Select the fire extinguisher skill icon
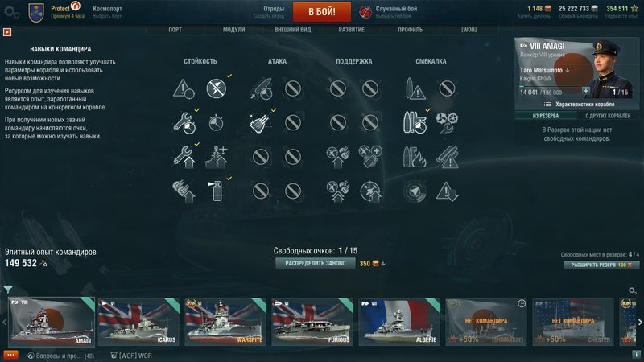 coord(217,191)
